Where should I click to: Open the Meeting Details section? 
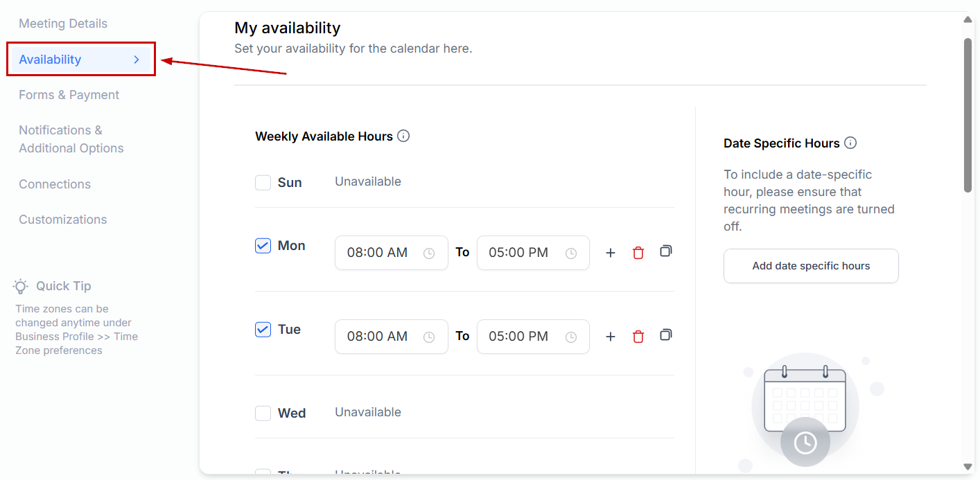click(63, 24)
